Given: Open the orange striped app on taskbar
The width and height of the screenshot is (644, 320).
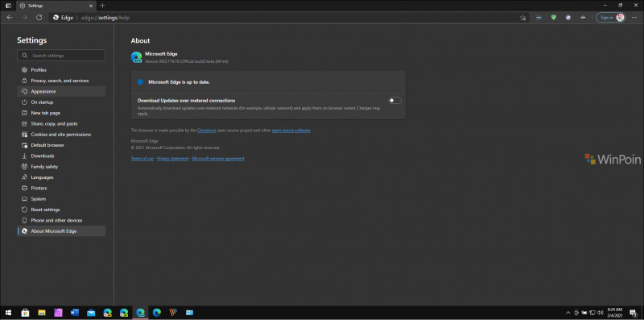Looking at the screenshot, I should [x=173, y=313].
